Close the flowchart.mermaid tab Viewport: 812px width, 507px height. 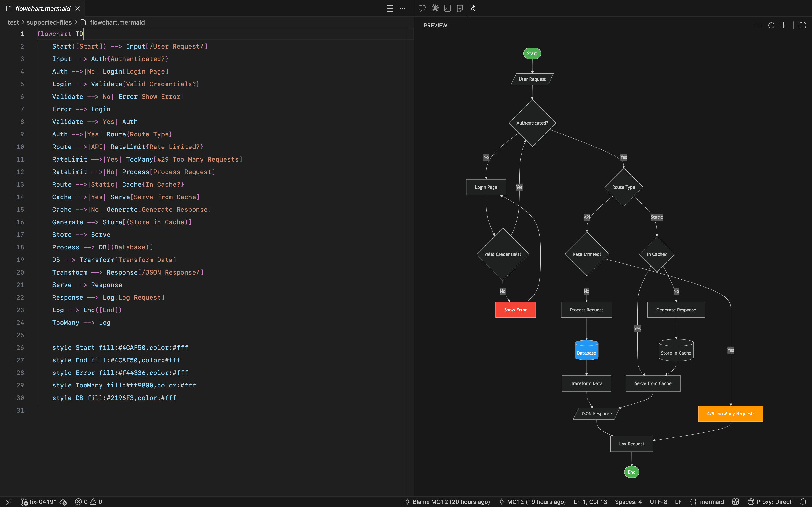coord(78,9)
